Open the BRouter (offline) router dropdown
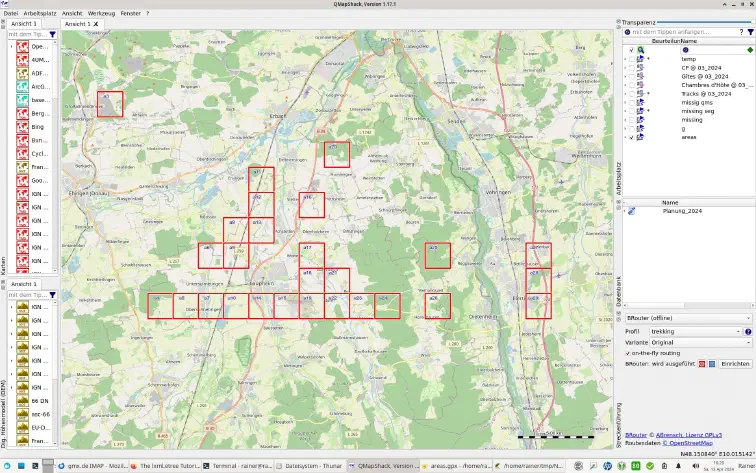 coord(688,318)
